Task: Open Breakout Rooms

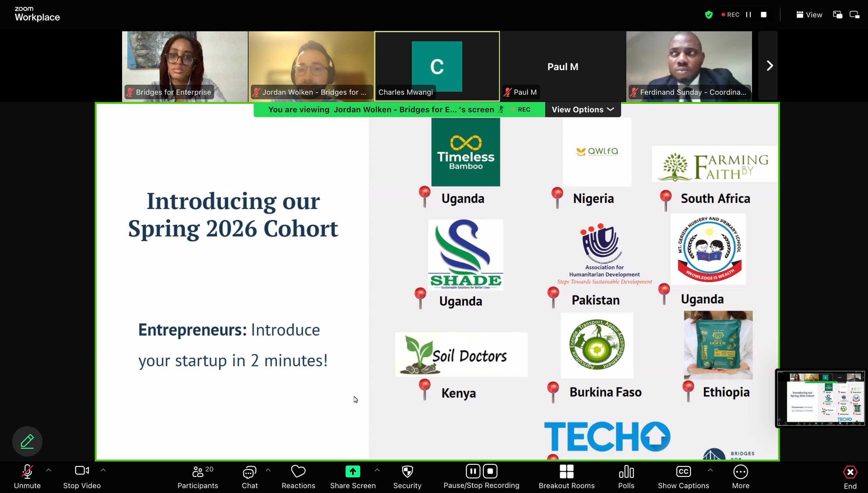Action: [x=566, y=476]
